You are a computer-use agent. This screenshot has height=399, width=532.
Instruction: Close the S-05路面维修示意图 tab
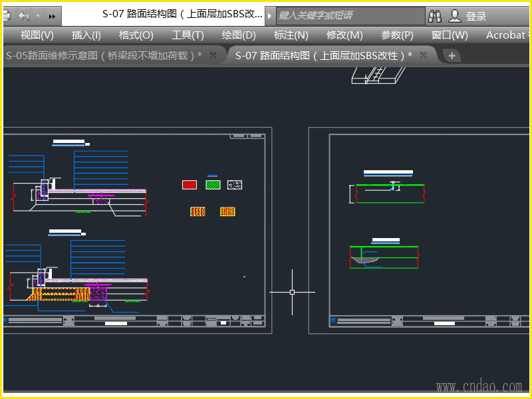[213, 56]
